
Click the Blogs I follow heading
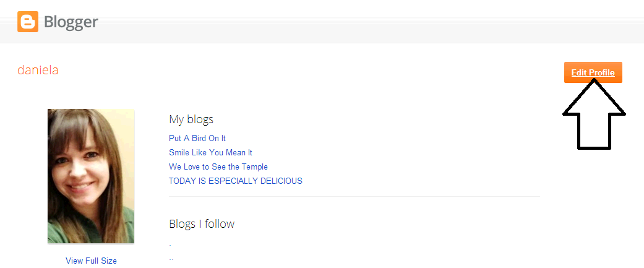pyautogui.click(x=202, y=223)
